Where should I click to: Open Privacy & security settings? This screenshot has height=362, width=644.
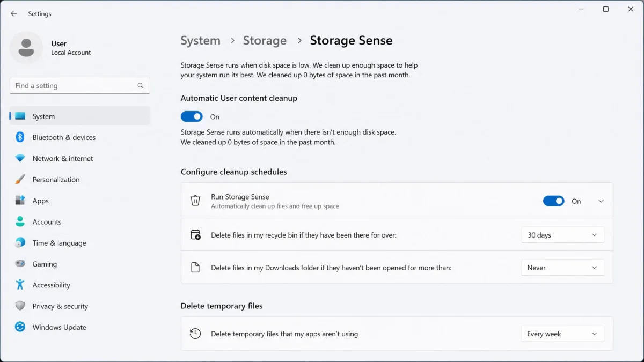coord(80,306)
